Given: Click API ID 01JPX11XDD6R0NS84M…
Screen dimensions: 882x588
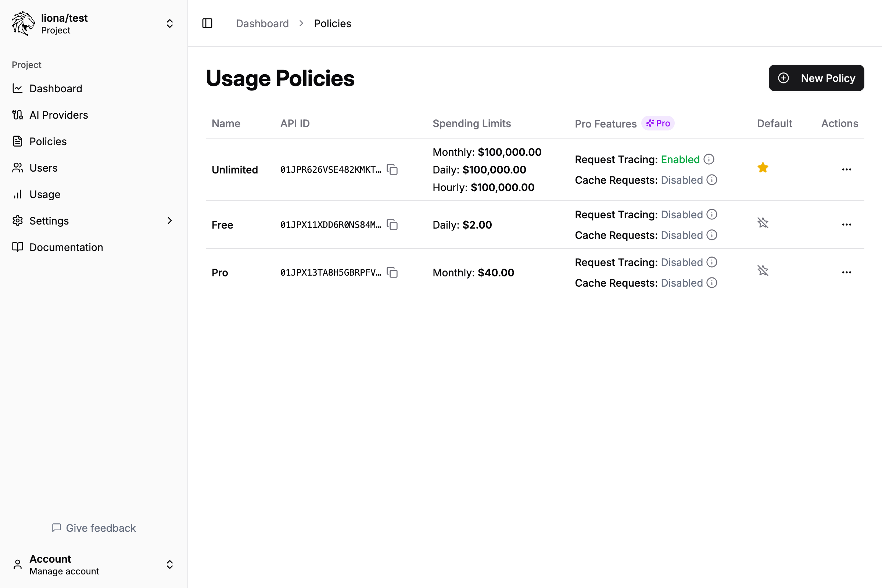Looking at the screenshot, I should point(330,225).
